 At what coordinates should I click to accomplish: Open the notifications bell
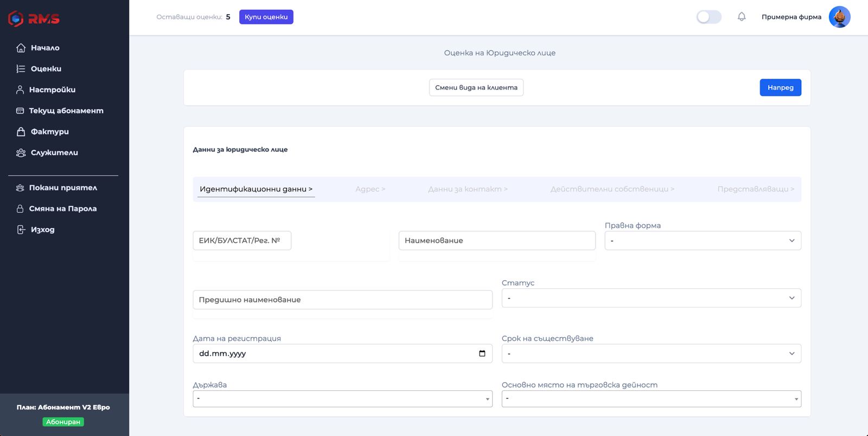pyautogui.click(x=742, y=17)
